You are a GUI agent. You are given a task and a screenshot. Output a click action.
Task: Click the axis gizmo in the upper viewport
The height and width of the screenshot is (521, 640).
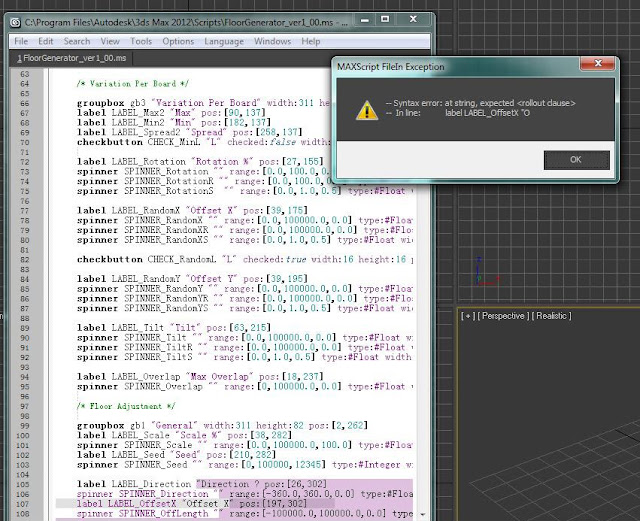tap(486, 272)
